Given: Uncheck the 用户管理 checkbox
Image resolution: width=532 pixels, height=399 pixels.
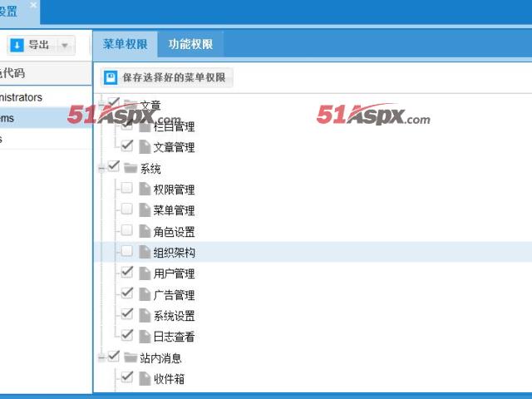Looking at the screenshot, I should (127, 272).
